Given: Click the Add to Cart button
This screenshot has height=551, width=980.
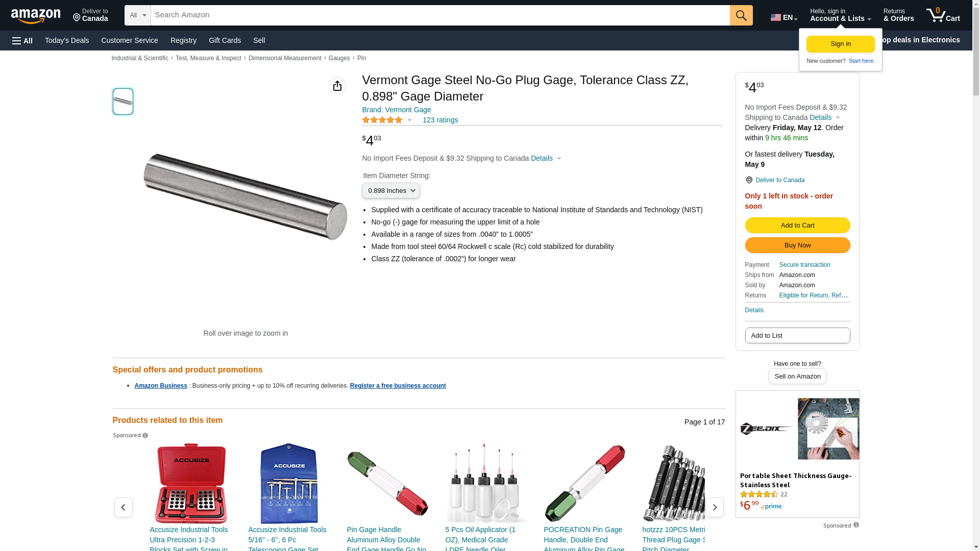Looking at the screenshot, I should click(x=797, y=226).
